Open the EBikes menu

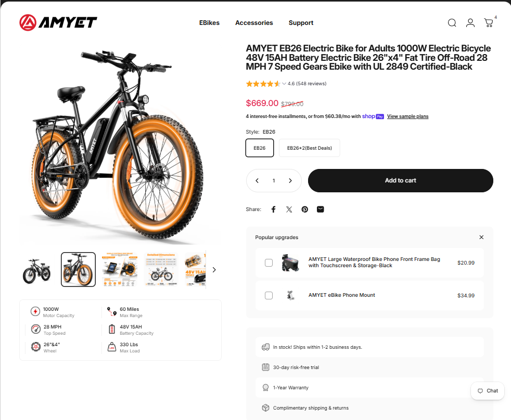pyautogui.click(x=209, y=23)
